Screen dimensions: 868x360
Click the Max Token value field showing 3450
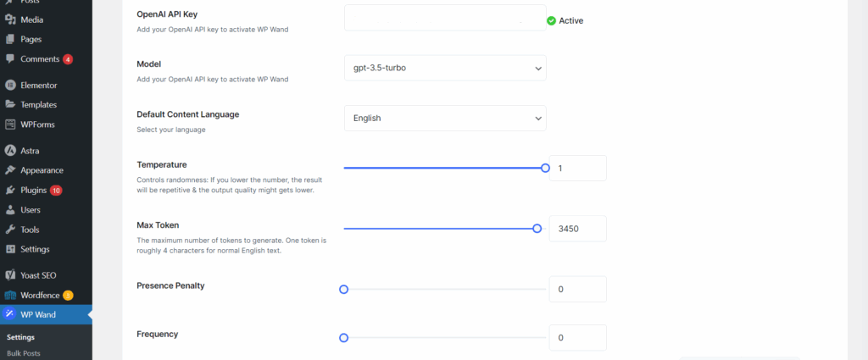577,229
